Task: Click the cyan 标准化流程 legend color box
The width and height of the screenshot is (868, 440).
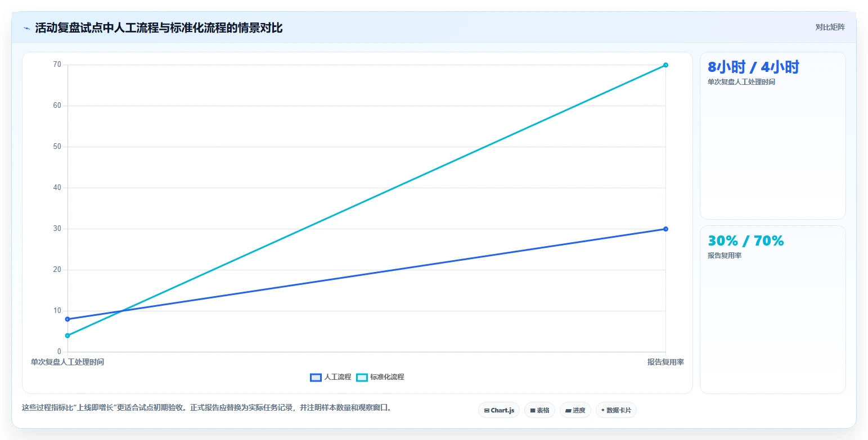Action: coord(362,377)
